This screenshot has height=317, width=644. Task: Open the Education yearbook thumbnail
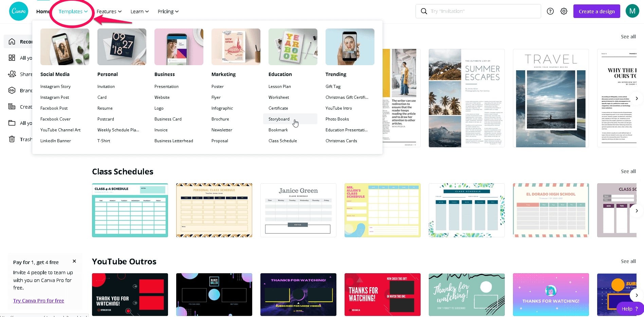(x=293, y=47)
